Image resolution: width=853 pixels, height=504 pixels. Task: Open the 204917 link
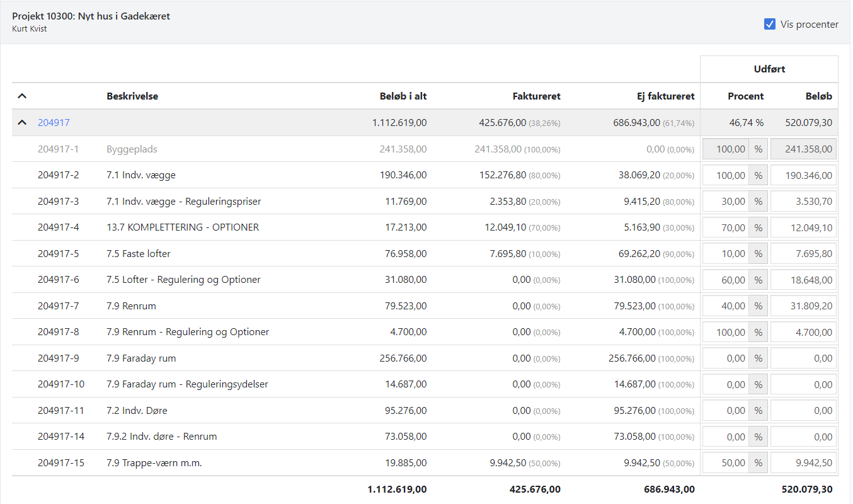[54, 123]
